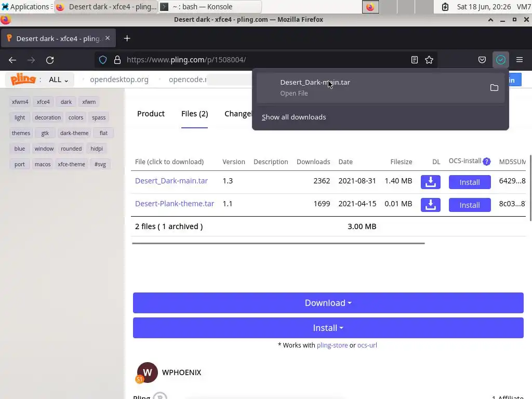
Task: Switch to Konsole bash window in taskbar
Action: (x=210, y=7)
